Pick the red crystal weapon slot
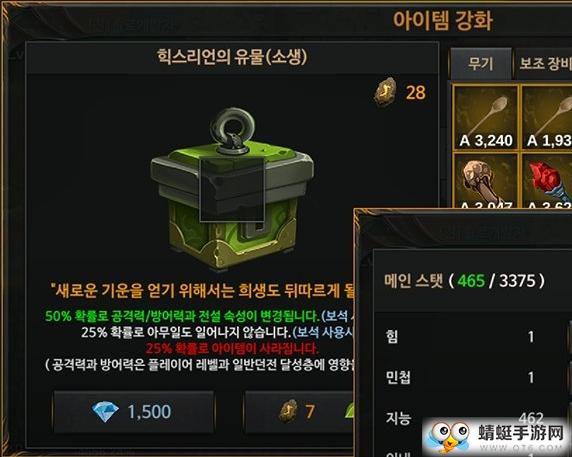The image size is (572, 457). tap(547, 181)
